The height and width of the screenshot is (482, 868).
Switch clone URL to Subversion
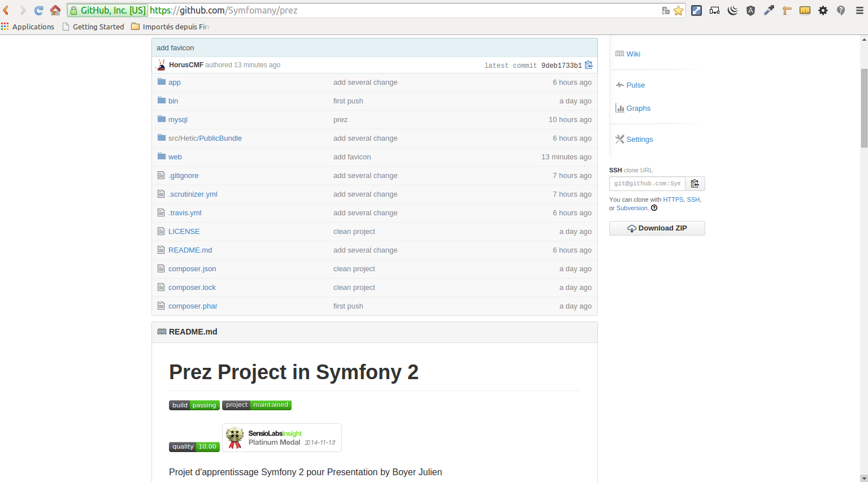click(632, 208)
